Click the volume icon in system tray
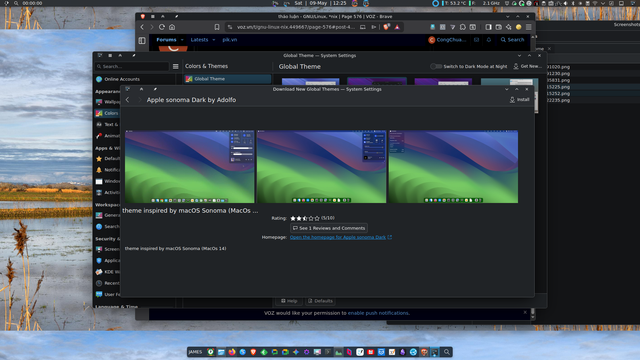Viewport: 640px width, 360px height. [565, 3]
